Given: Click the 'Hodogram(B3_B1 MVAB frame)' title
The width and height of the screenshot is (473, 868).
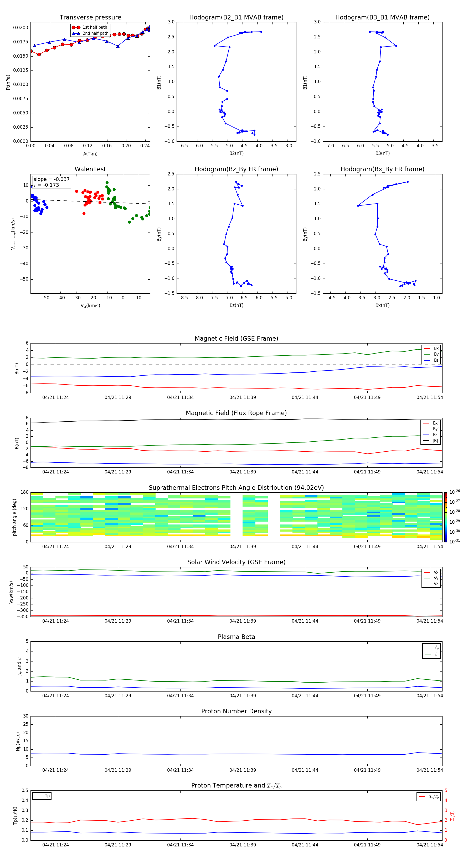Looking at the screenshot, I should 382,17.
